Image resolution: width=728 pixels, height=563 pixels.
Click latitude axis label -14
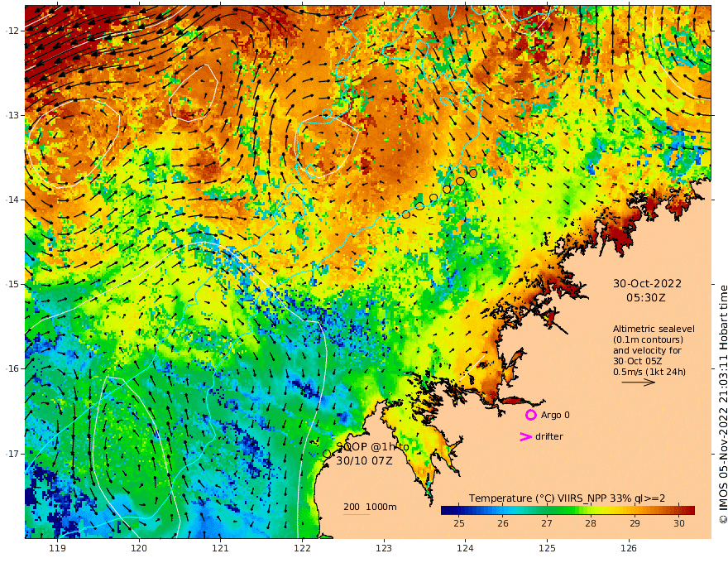(12, 200)
